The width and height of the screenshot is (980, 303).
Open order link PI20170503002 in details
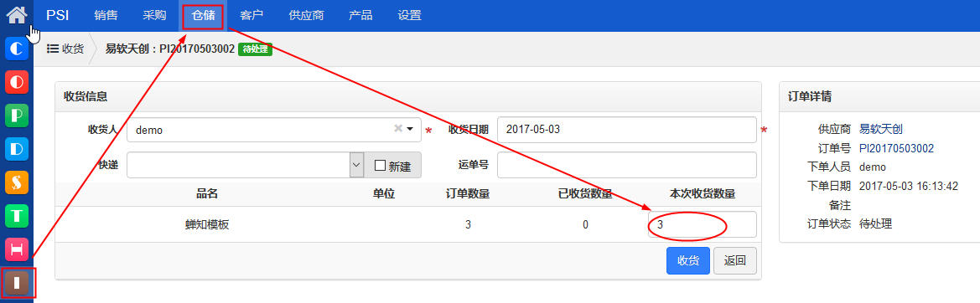(896, 148)
